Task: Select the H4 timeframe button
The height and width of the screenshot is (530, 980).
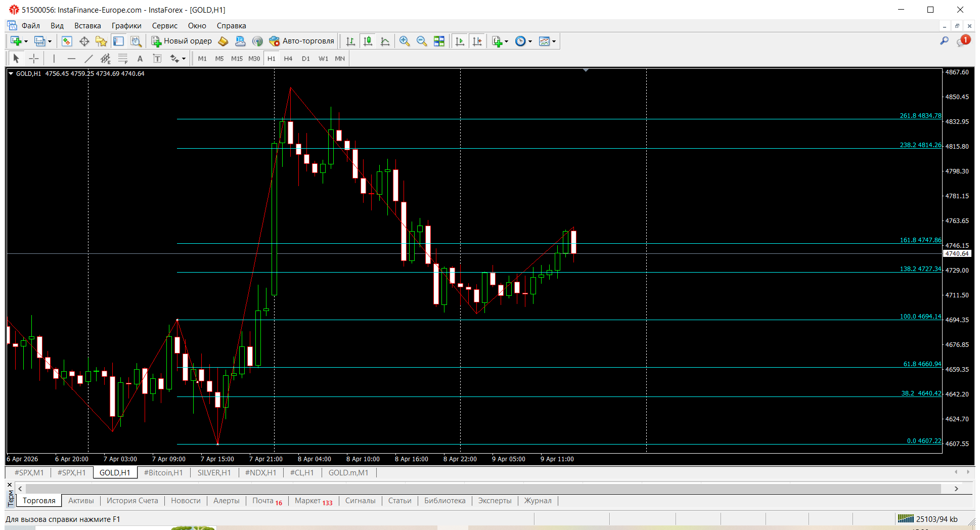Action: tap(288, 59)
